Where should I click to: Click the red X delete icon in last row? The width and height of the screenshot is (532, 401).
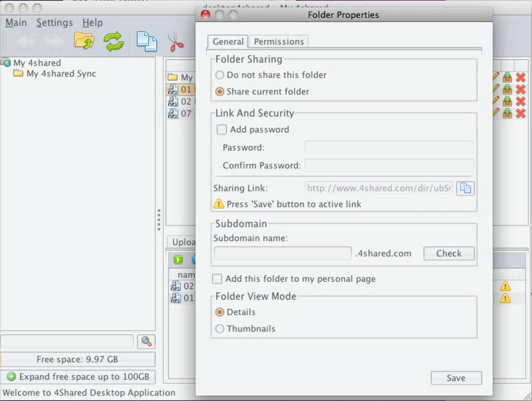tap(521, 113)
